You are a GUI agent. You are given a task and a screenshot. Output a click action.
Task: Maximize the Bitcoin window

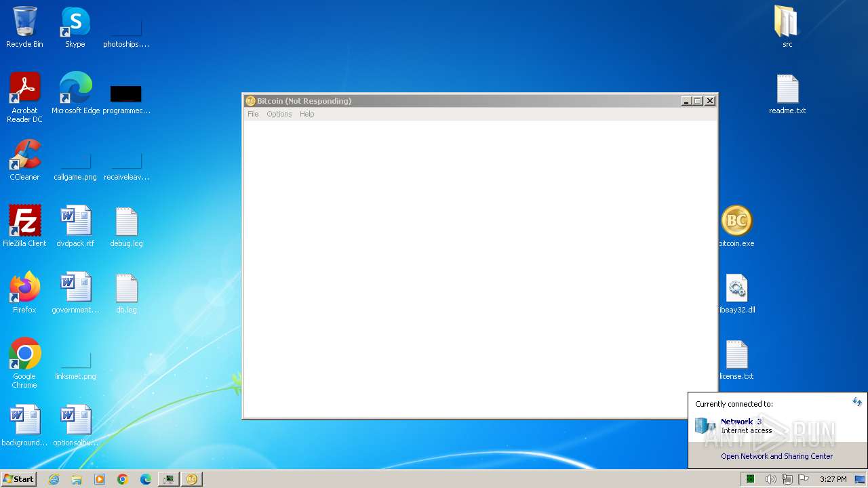point(697,101)
